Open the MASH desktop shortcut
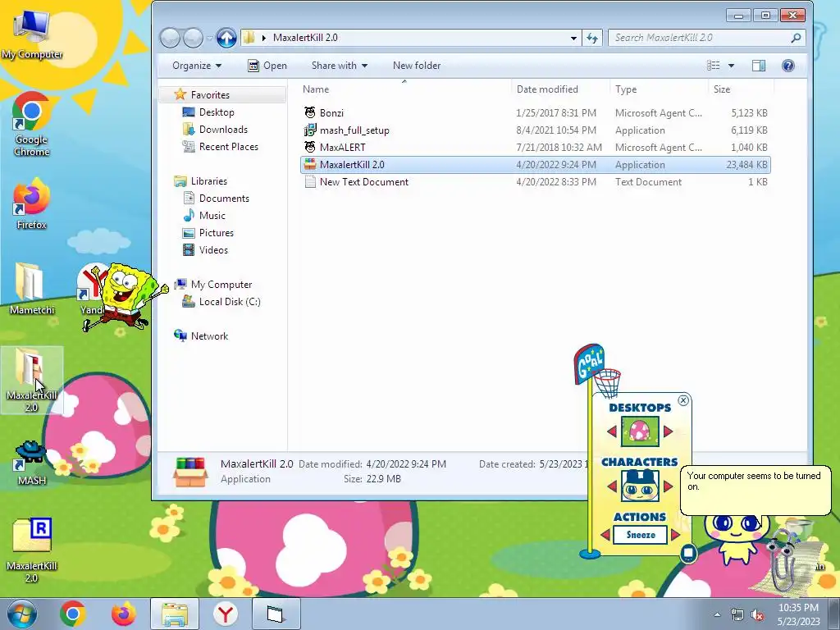Screen dimensions: 840x630 tap(32, 463)
